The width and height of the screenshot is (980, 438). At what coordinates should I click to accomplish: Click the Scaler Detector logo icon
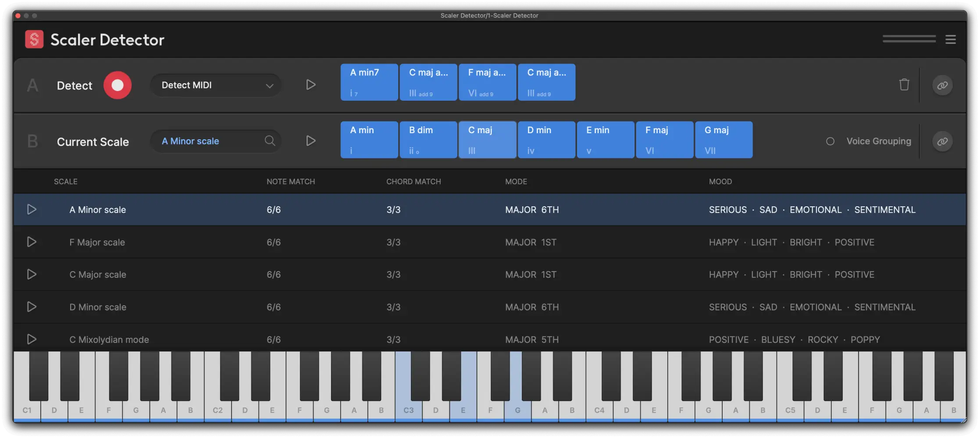point(34,39)
